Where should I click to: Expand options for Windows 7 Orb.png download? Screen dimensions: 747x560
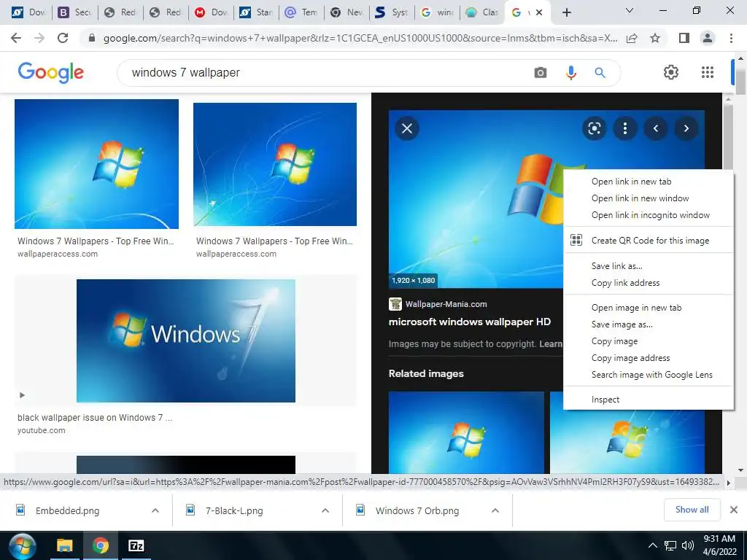tap(495, 510)
